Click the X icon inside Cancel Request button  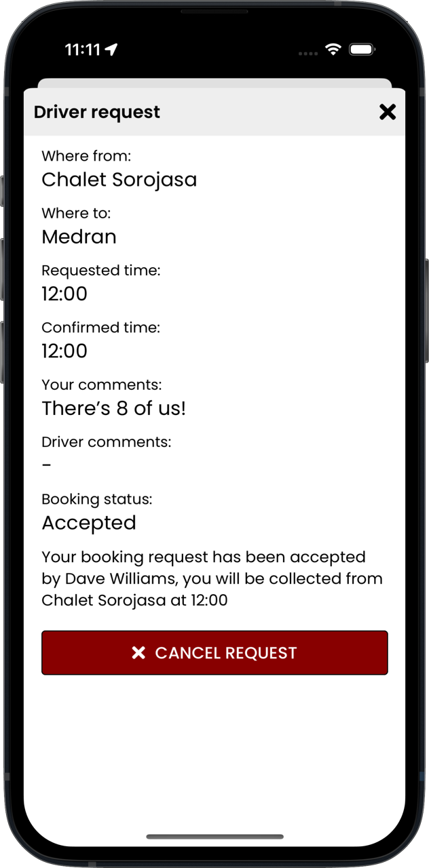pyautogui.click(x=138, y=652)
